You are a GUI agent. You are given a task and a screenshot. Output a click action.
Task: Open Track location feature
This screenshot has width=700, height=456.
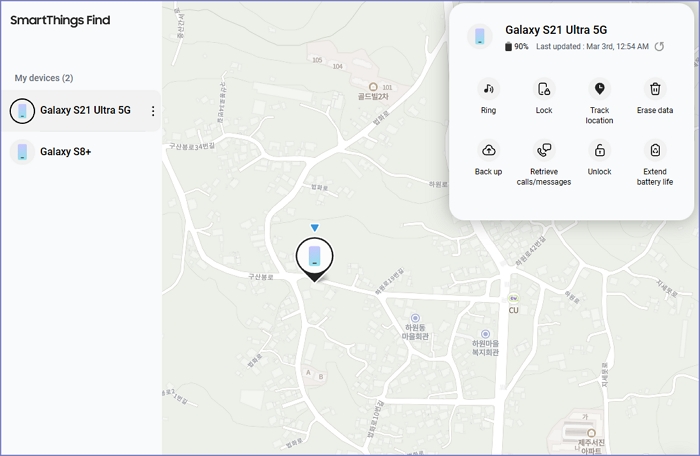click(x=599, y=89)
